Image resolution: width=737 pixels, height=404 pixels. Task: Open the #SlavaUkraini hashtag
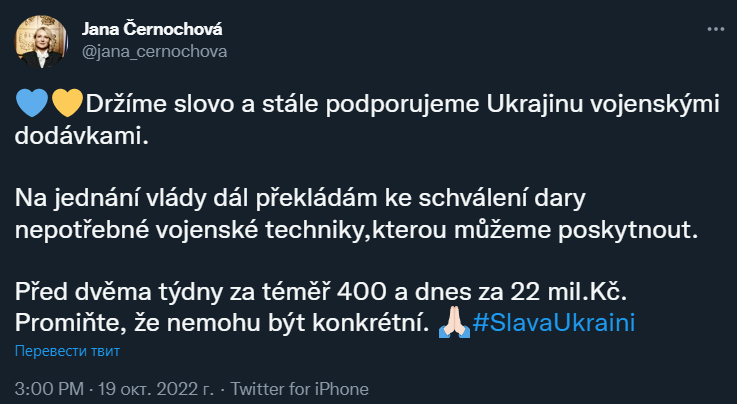coord(553,324)
